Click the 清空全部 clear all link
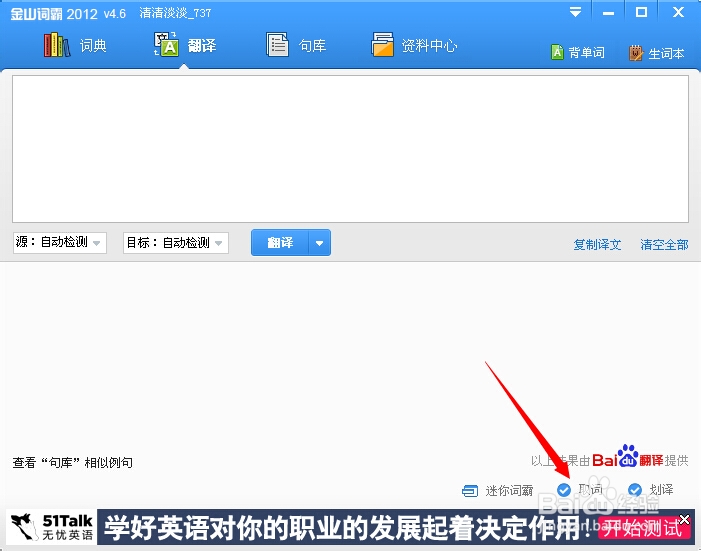701x551 pixels. point(664,245)
